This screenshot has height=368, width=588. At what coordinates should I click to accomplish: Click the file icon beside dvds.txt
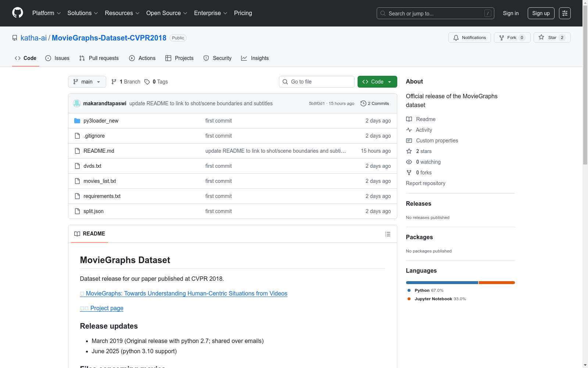point(77,166)
